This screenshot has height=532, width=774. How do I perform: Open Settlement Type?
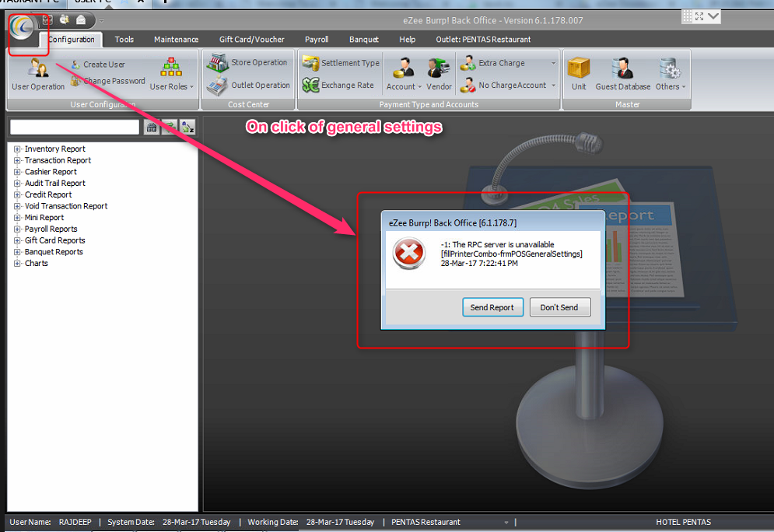point(341,63)
